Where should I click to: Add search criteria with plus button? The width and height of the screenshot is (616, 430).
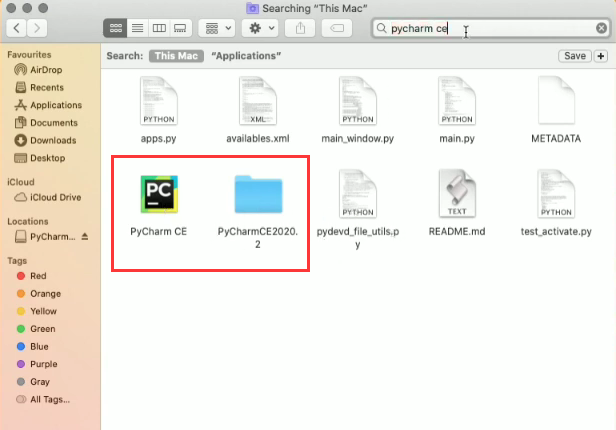[x=600, y=56]
